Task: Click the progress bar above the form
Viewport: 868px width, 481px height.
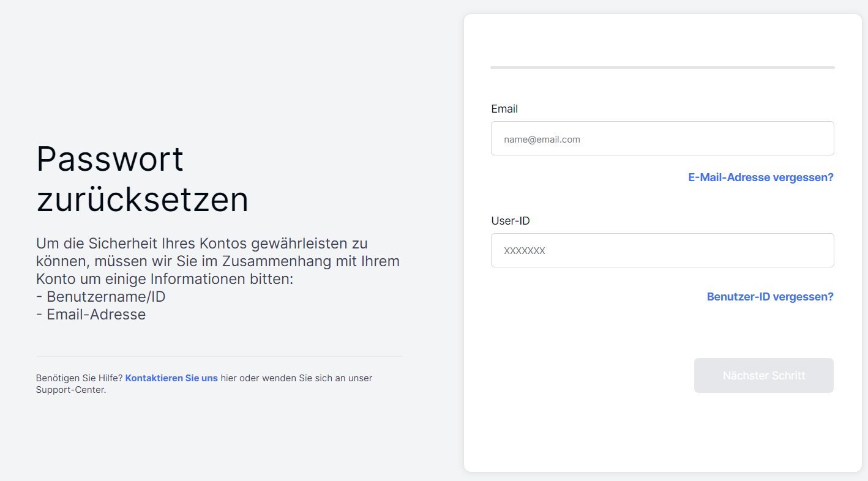Action: coord(662,67)
